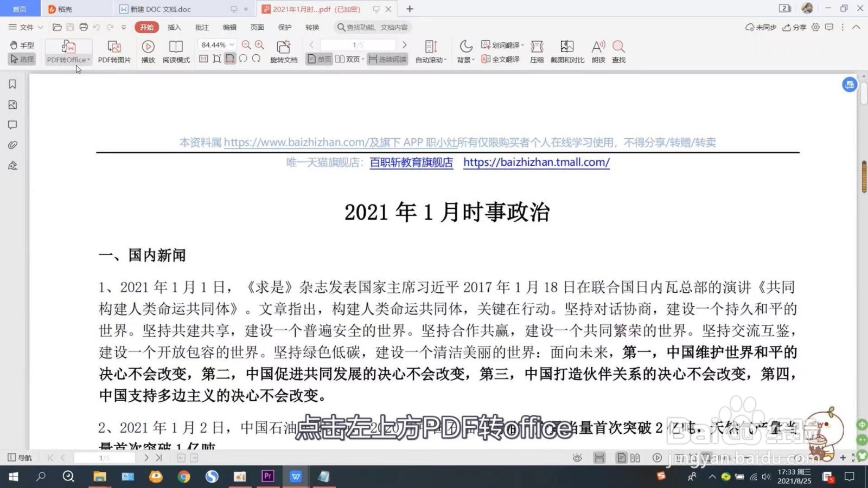The image size is (868, 488).
Task: Click 全文翻译 full-text translate
Action: click(x=500, y=59)
